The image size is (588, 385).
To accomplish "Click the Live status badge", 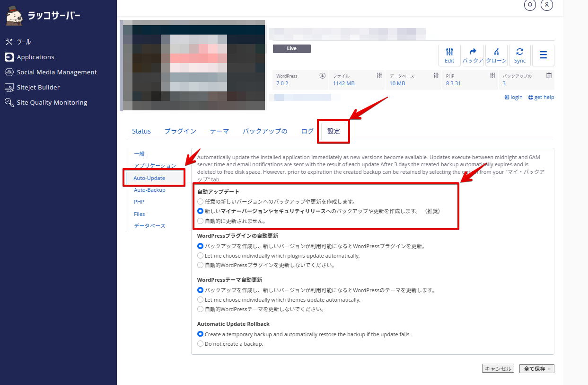I will pos(292,49).
